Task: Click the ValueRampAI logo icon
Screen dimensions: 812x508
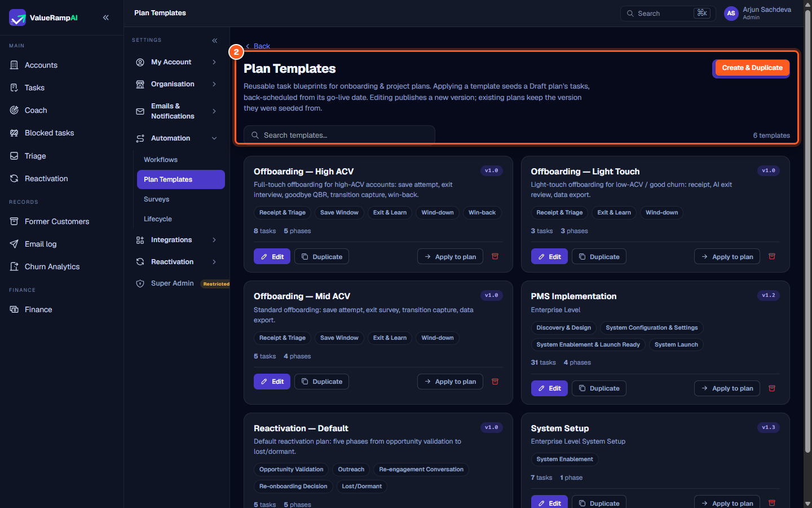Action: (17, 17)
